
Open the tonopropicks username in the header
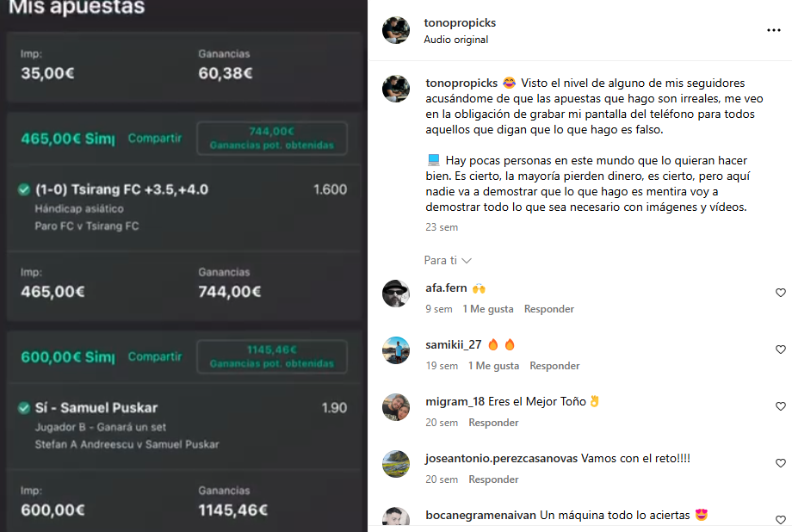click(x=460, y=22)
